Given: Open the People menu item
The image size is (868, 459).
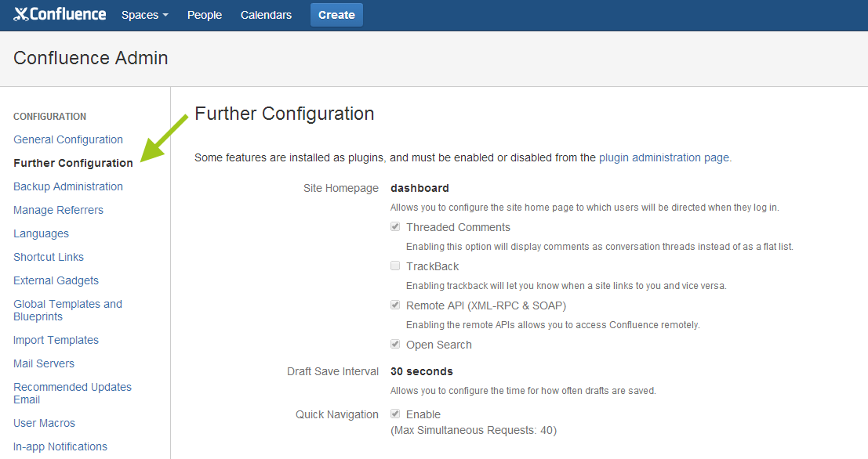Looking at the screenshot, I should click(204, 15).
